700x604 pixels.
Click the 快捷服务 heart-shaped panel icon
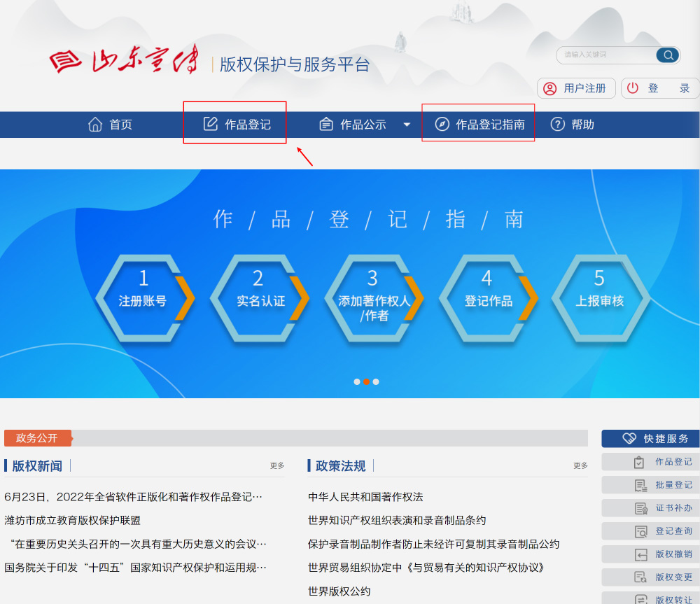630,438
